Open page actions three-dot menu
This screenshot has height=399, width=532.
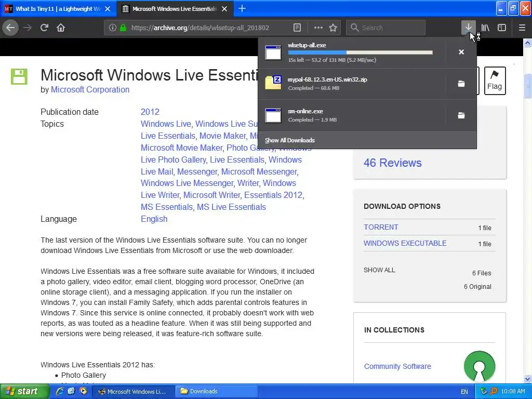click(318, 28)
